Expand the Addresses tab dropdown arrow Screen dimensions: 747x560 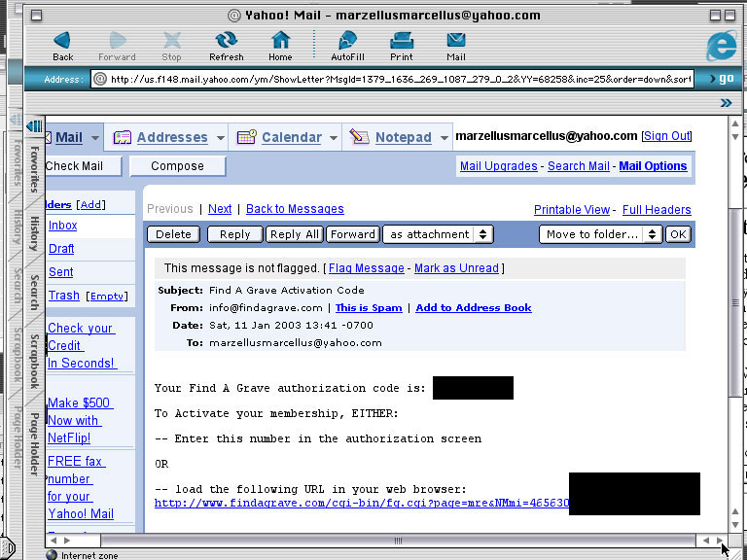point(221,138)
